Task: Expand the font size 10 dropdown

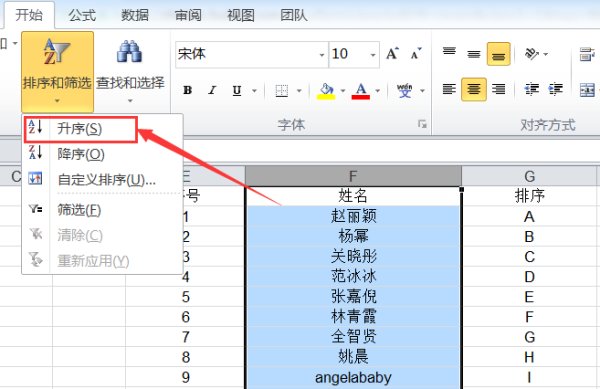Action: [373, 55]
